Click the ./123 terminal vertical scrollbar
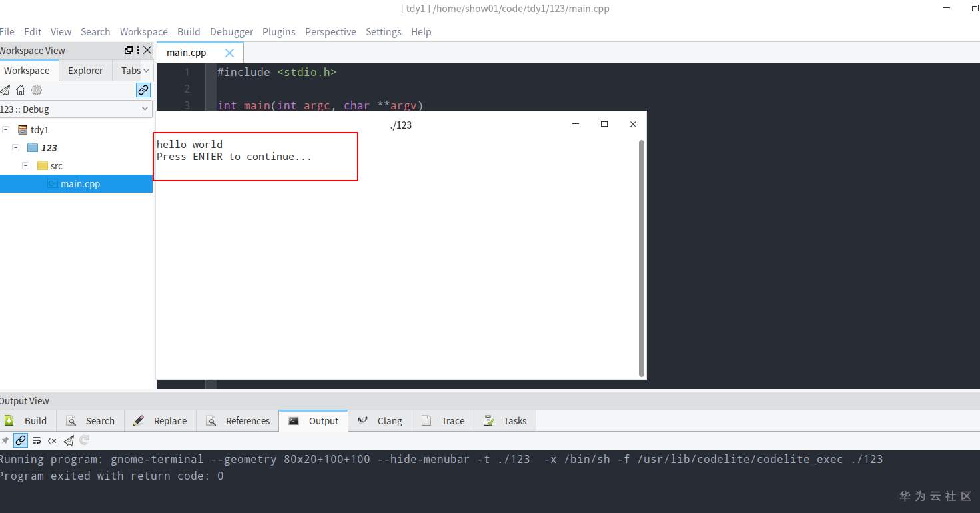This screenshot has width=980, height=513. 642,258
